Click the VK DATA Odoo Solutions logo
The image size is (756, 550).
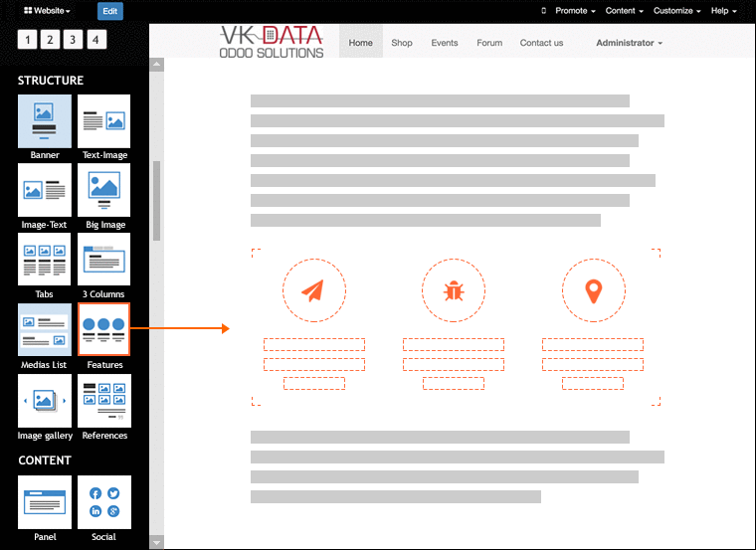pos(272,42)
